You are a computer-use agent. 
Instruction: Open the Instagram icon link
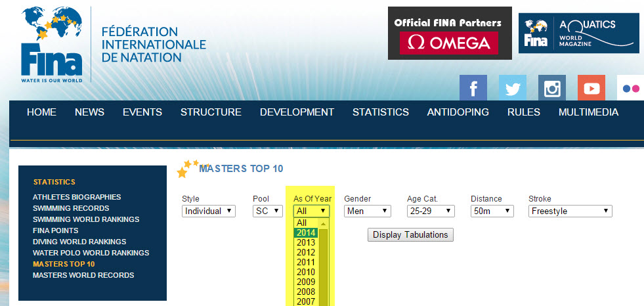552,89
